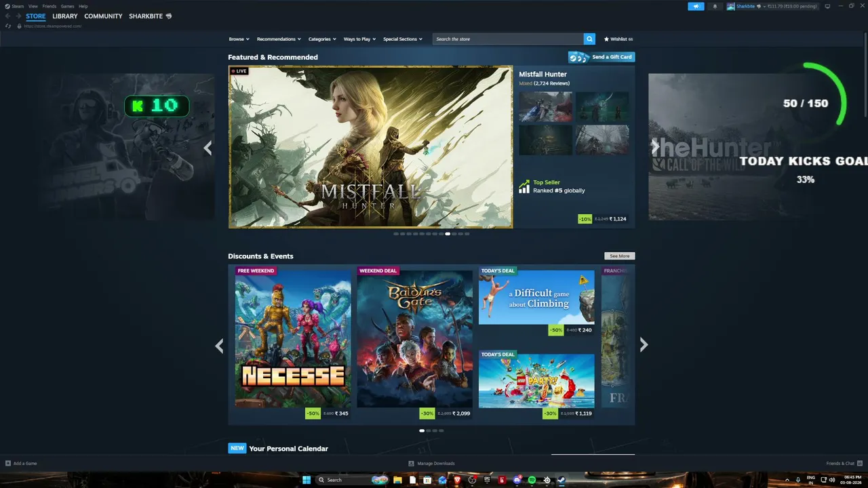Open A Difficult Game About Climbing deal
The image size is (868, 488).
click(536, 301)
